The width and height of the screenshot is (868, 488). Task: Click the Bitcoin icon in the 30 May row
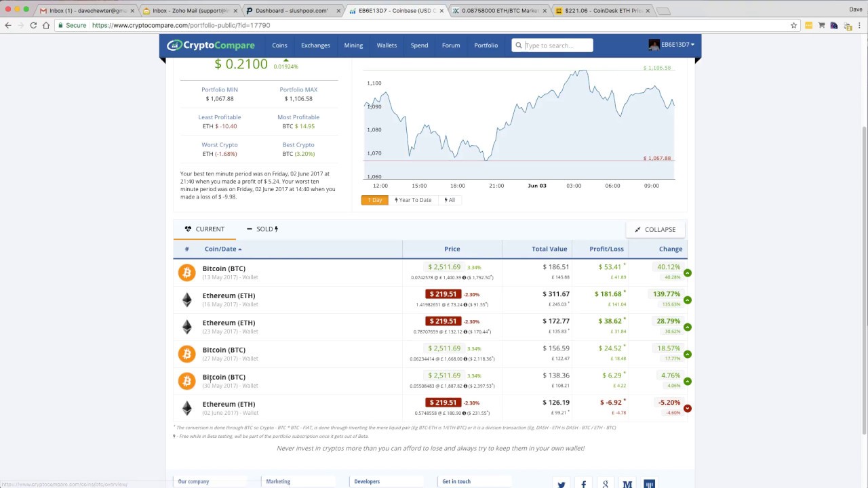pyautogui.click(x=186, y=381)
